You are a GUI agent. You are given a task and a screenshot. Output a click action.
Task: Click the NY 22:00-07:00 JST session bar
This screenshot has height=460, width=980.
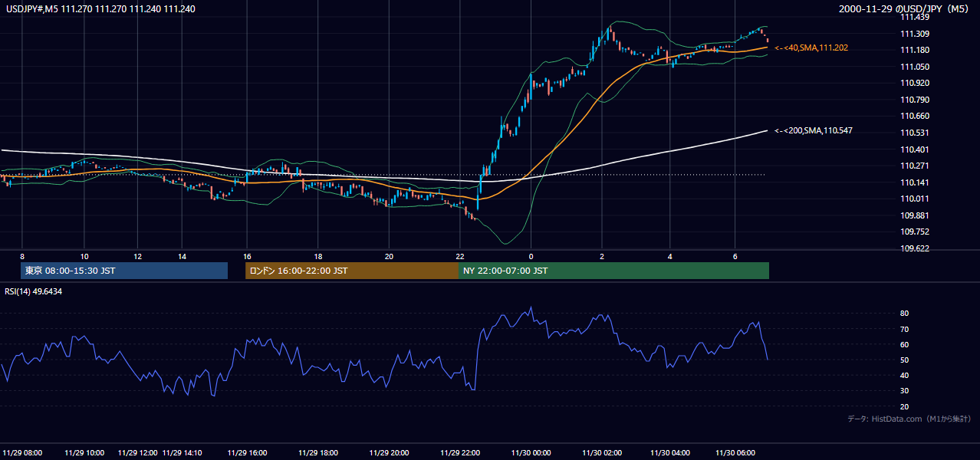click(x=613, y=271)
